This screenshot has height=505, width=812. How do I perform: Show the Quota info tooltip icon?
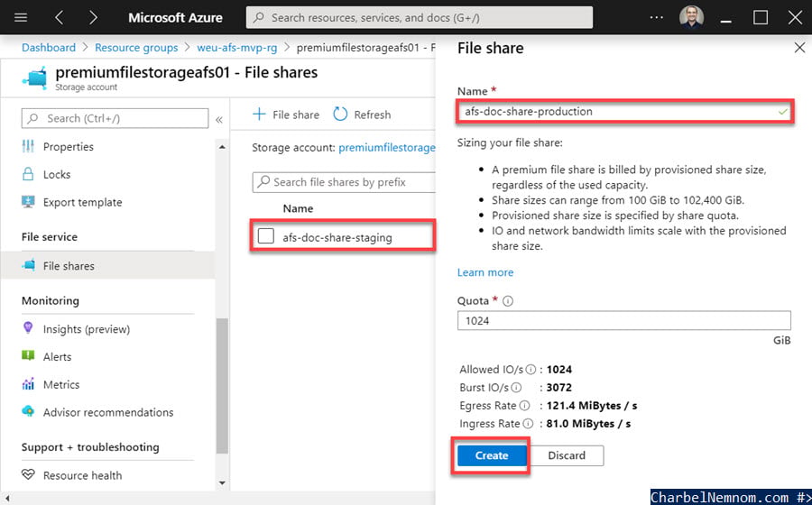click(508, 301)
